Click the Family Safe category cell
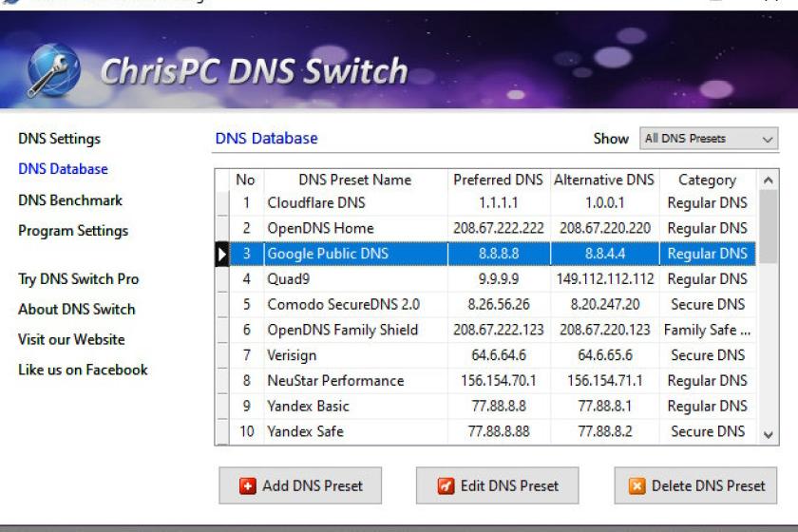 pyautogui.click(x=708, y=330)
